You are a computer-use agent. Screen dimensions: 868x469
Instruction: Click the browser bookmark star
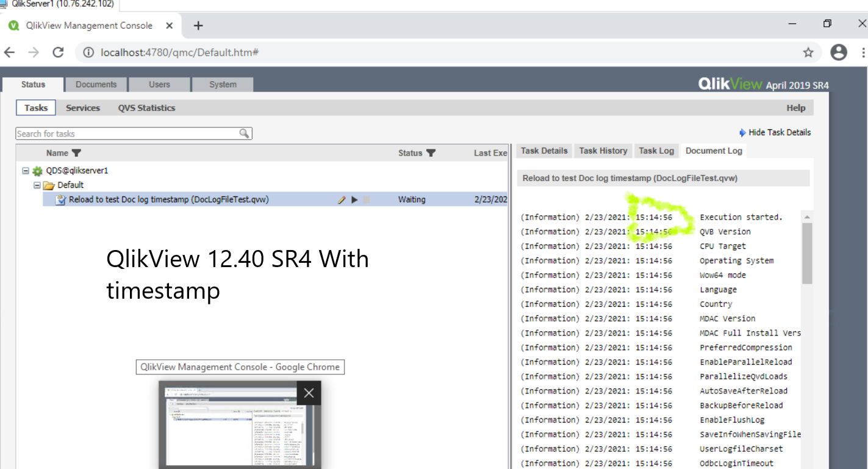[x=808, y=52]
